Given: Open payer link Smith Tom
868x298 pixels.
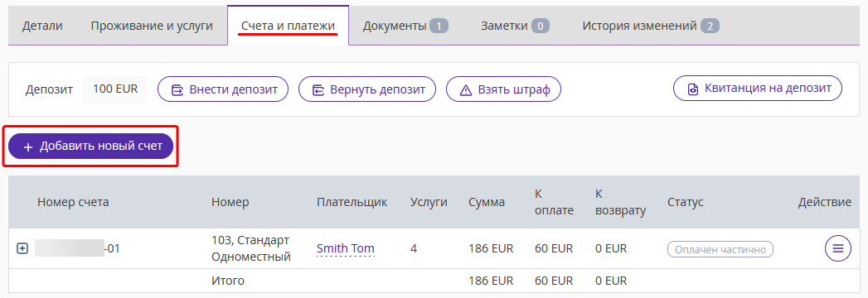Looking at the screenshot, I should 346,249.
